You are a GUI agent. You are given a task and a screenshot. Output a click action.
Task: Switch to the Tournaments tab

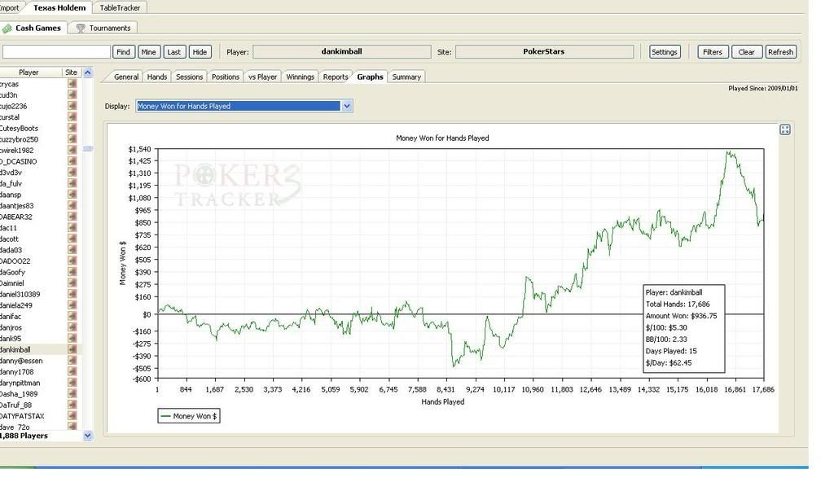[x=103, y=28]
